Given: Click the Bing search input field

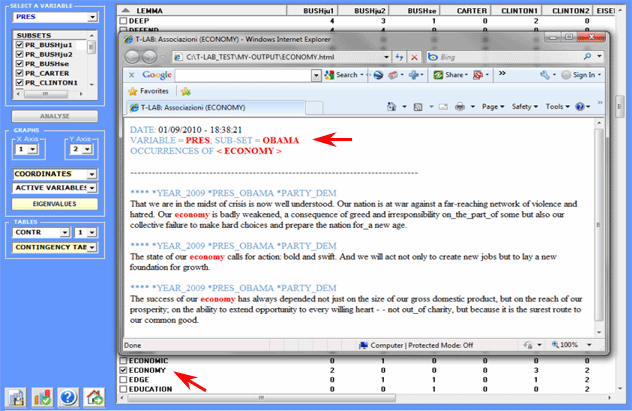Looking at the screenshot, I should pyautogui.click(x=510, y=57).
